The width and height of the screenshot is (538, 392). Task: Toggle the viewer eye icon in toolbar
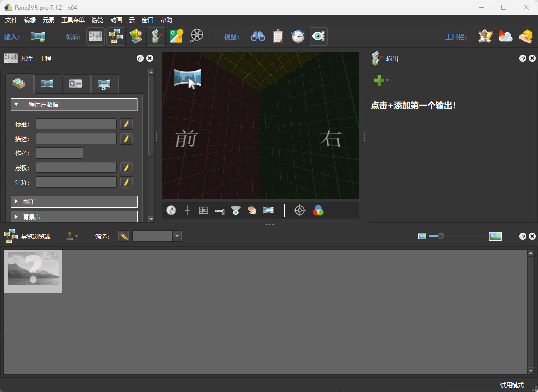318,36
